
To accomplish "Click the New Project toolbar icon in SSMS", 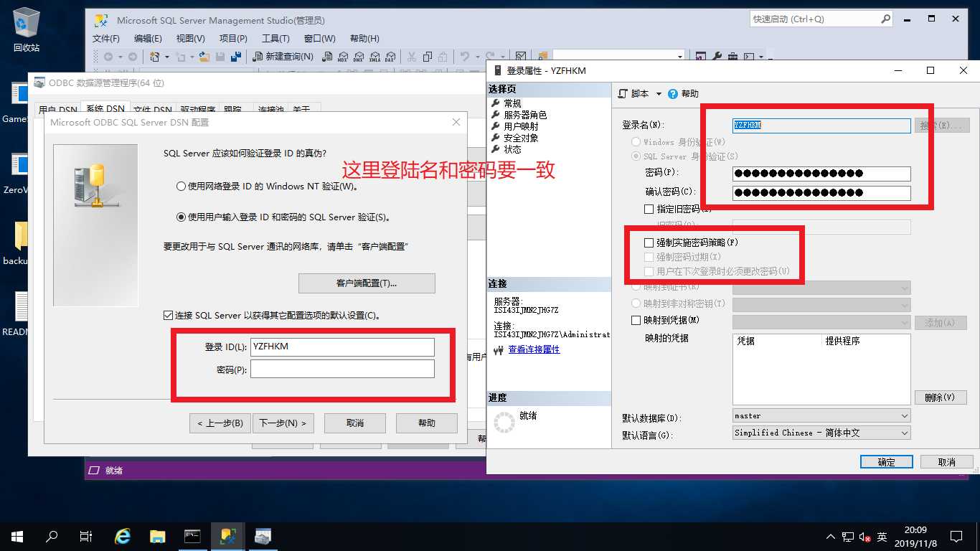I will pyautogui.click(x=154, y=57).
